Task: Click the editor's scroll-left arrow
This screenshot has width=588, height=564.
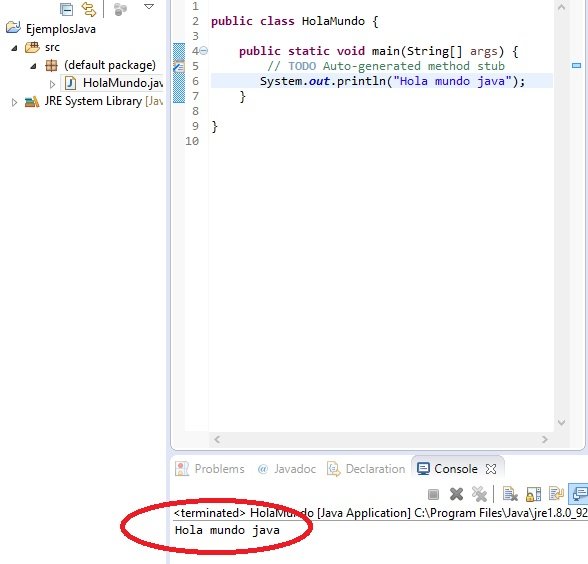Action: pos(217,439)
